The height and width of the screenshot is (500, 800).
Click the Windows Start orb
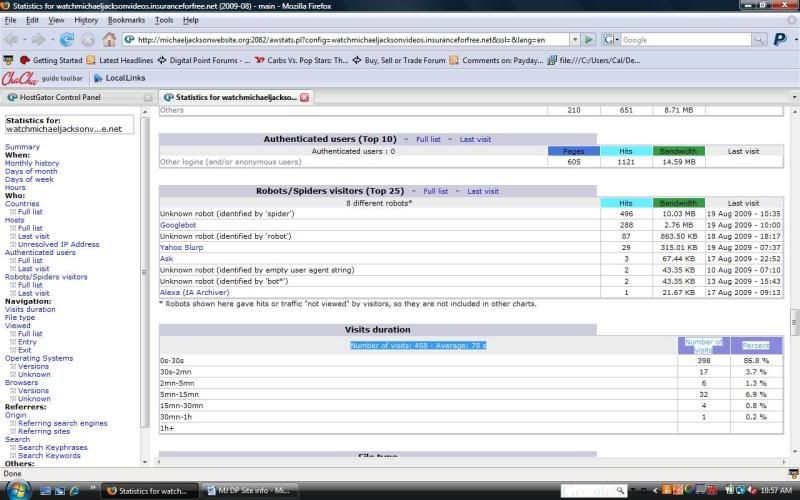17,490
